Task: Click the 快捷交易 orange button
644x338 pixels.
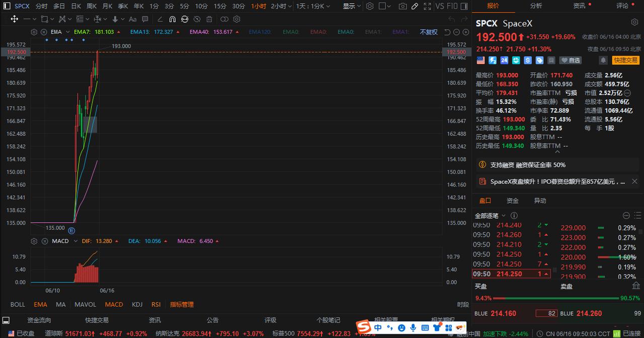Action: tap(625, 60)
